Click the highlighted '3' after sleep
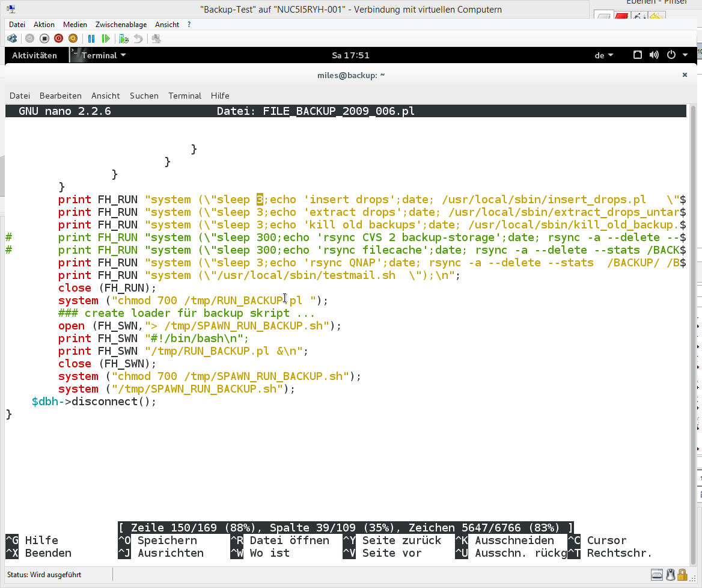Screen dimensions: 702x588 (260, 199)
